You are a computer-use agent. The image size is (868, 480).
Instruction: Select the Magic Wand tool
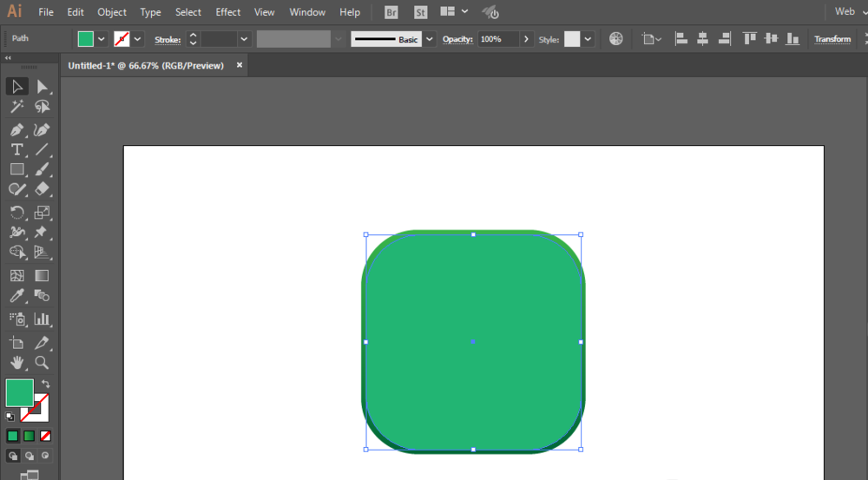pyautogui.click(x=17, y=106)
